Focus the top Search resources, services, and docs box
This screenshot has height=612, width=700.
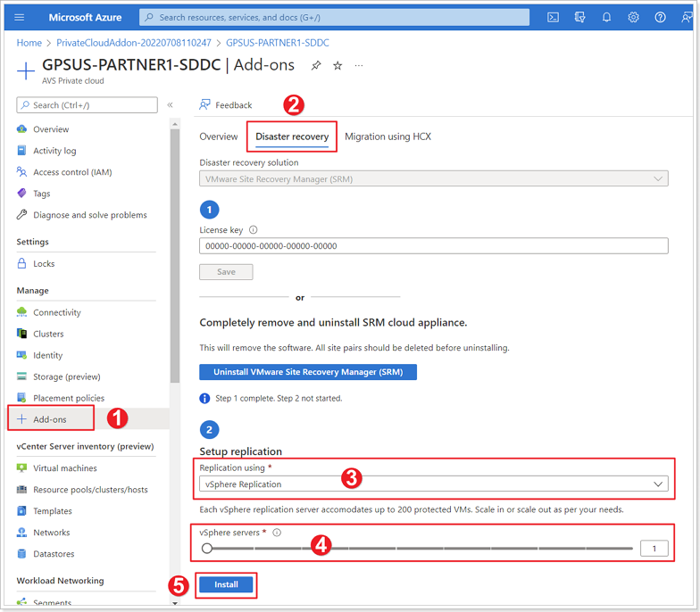[x=334, y=18]
